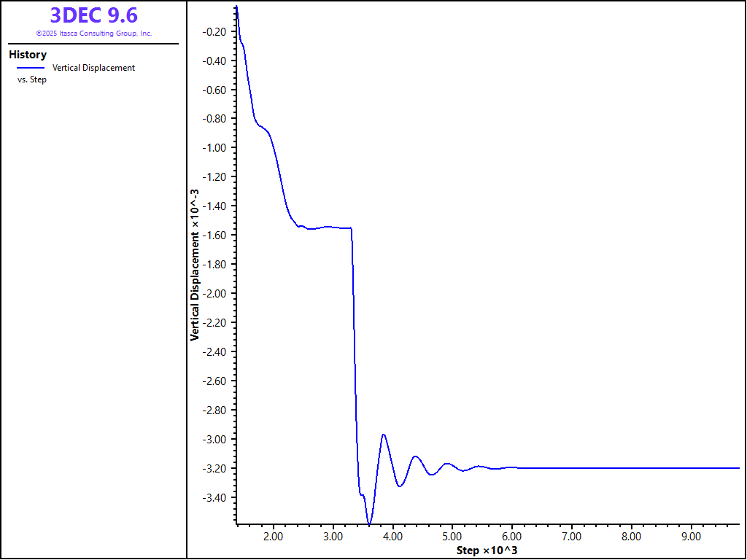This screenshot has width=747, height=560.
Task: Click the -3.40 y-axis tick label
Action: [215, 498]
